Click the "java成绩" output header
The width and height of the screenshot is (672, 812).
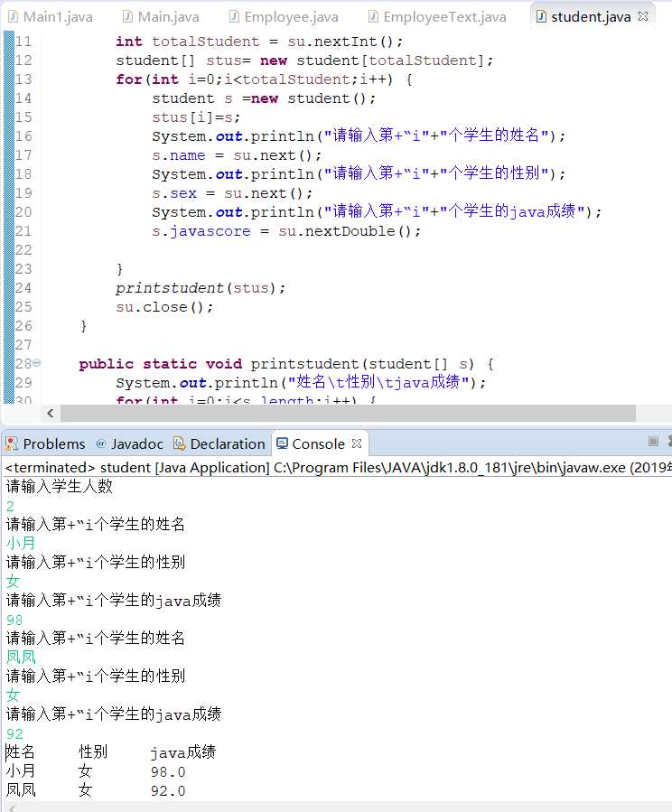pos(182,751)
